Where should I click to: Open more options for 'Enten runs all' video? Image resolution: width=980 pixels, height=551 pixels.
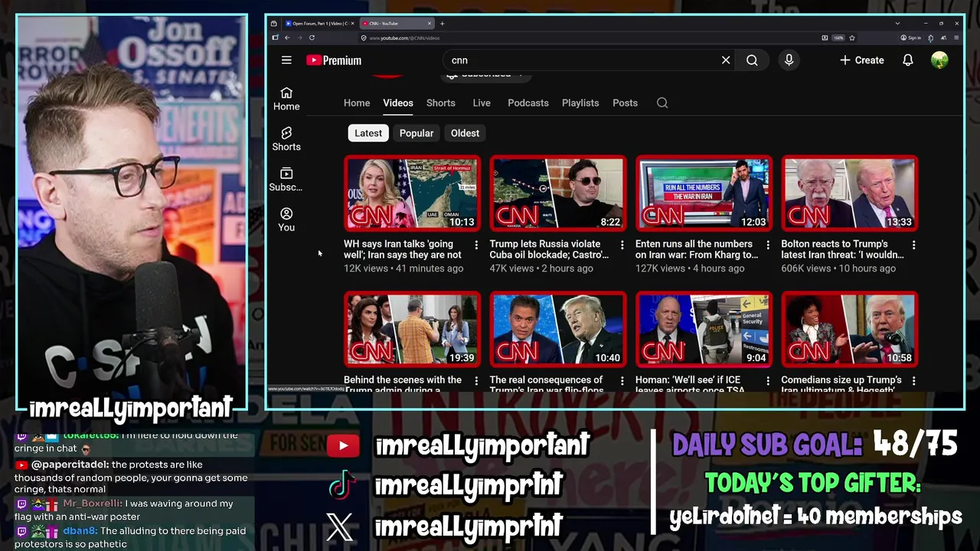768,245
